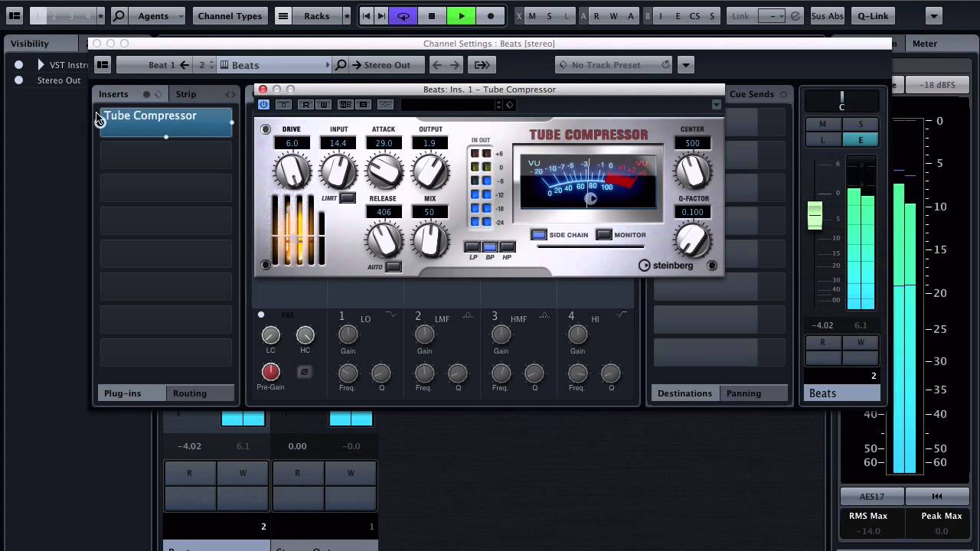Click the RELEASE knob
This screenshot has height=551, width=980.
pos(384,240)
